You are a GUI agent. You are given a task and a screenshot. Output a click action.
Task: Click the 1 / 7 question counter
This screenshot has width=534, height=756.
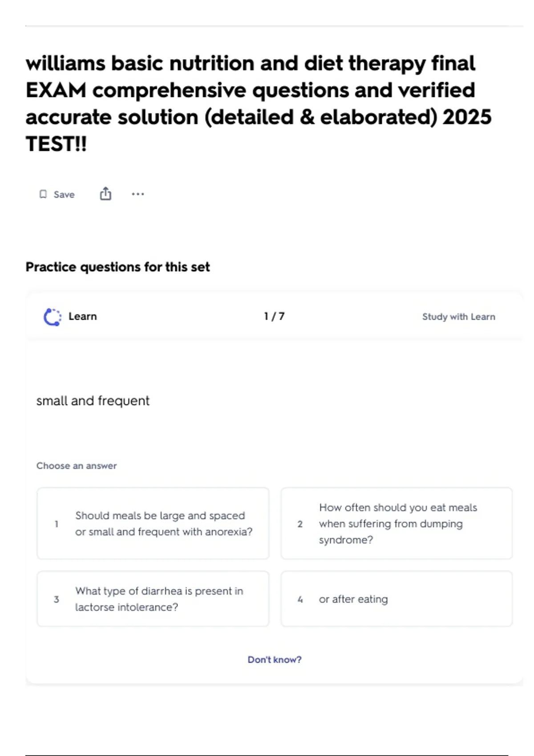pos(274,316)
